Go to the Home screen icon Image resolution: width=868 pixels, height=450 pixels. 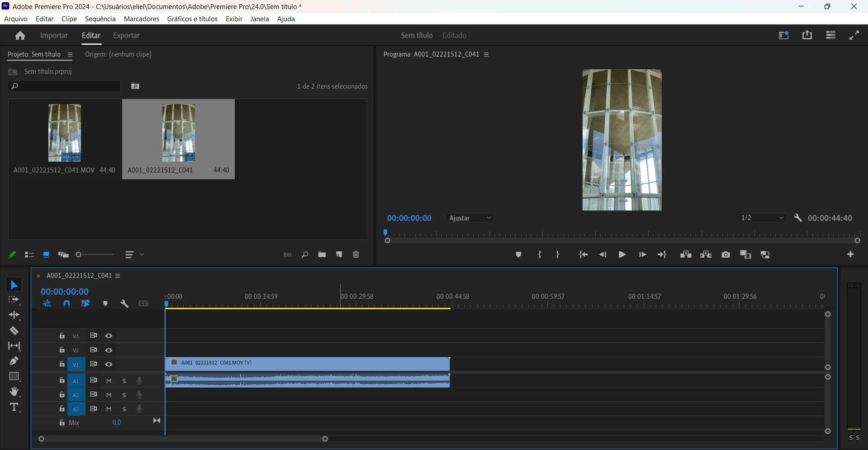pos(20,36)
